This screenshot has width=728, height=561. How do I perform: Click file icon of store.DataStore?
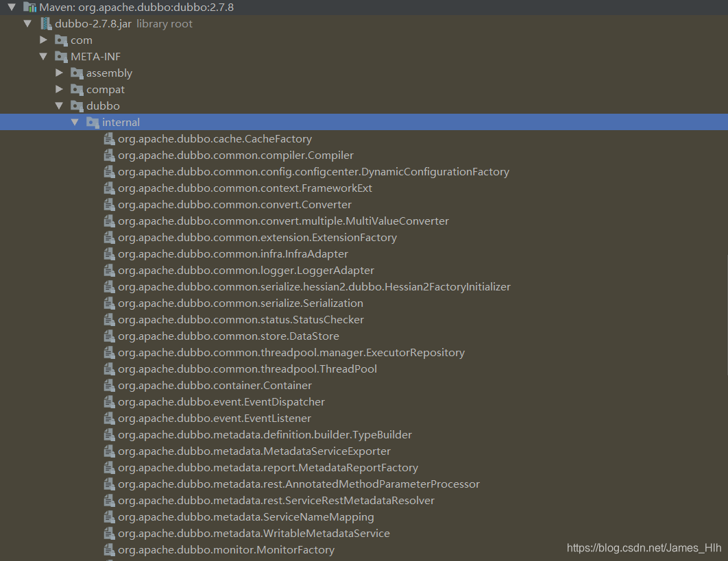point(109,336)
